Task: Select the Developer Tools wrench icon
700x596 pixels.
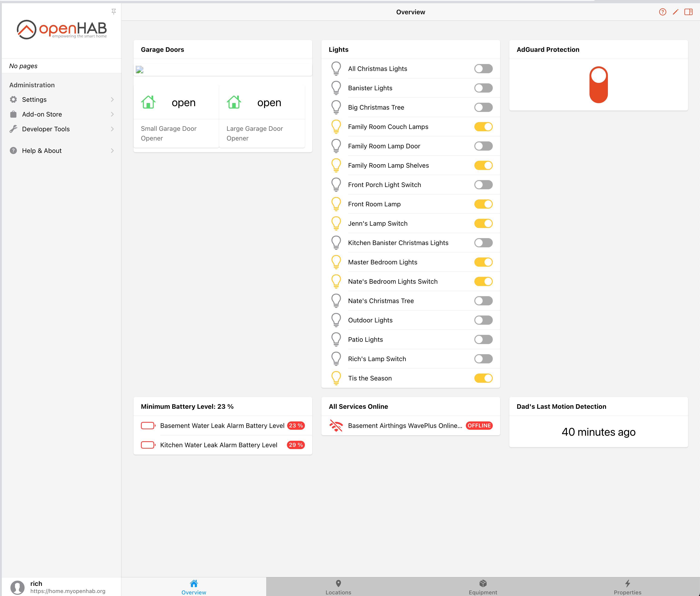Action: click(x=13, y=129)
